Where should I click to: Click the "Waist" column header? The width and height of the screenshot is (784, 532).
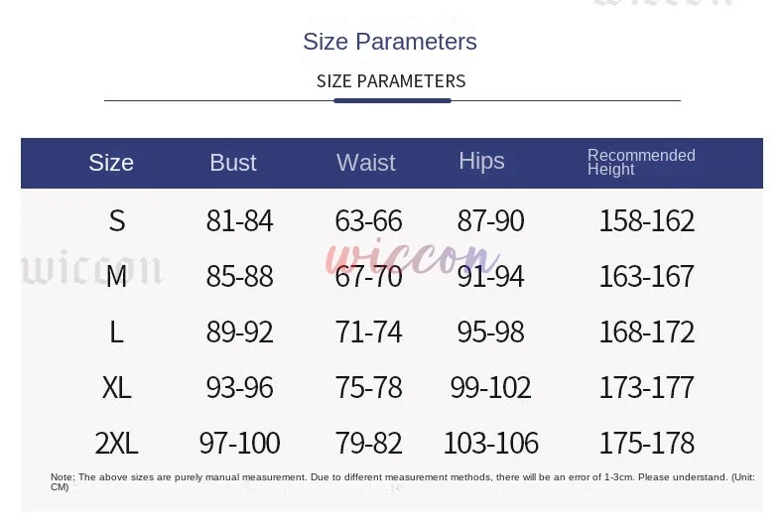(365, 163)
